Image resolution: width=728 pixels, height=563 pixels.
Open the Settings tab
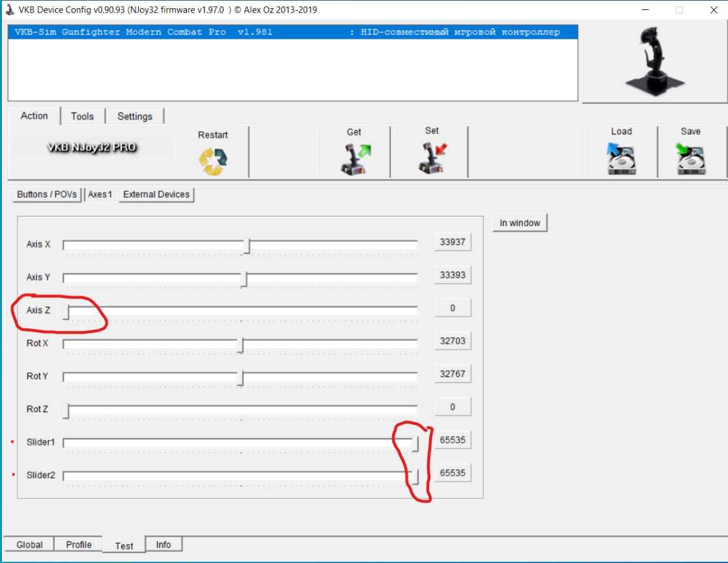point(134,116)
